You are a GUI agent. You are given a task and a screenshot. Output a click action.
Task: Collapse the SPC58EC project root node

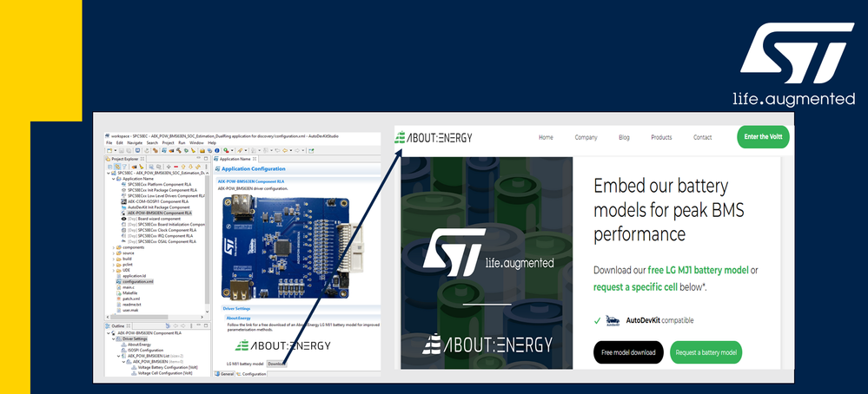[x=109, y=173]
